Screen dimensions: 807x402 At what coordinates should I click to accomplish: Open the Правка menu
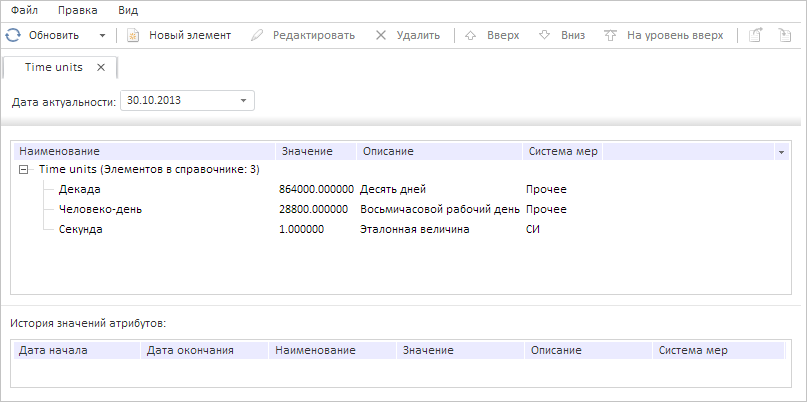pos(77,10)
